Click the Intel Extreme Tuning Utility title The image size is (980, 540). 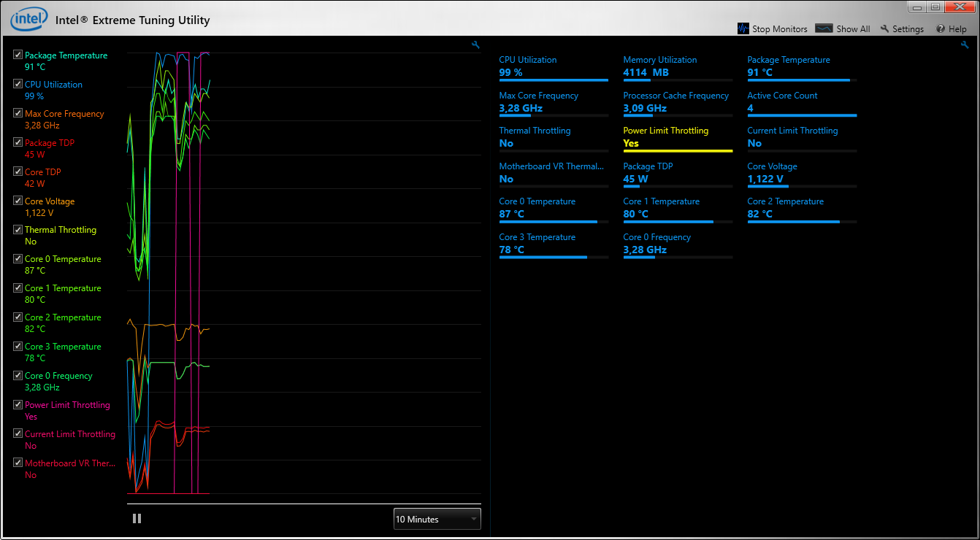pos(133,20)
